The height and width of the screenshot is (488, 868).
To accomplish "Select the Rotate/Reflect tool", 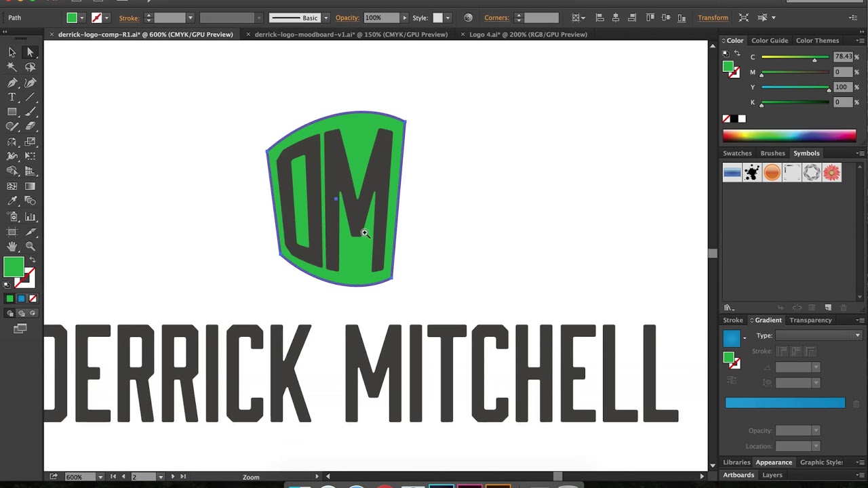I will click(x=12, y=142).
